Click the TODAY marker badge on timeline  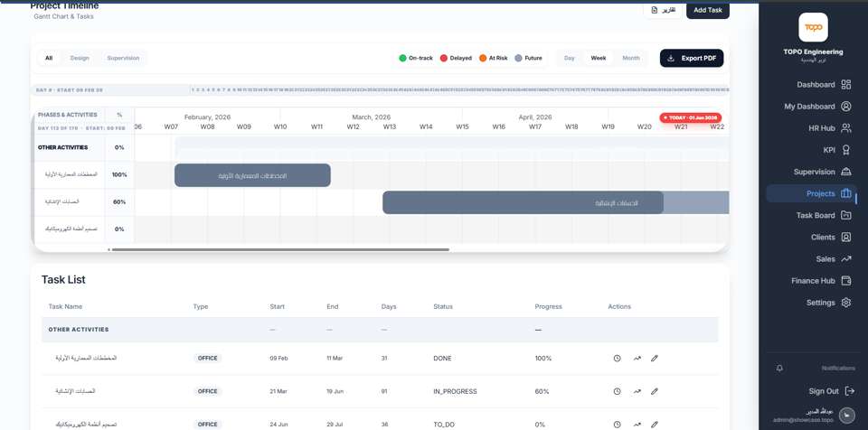coord(690,117)
